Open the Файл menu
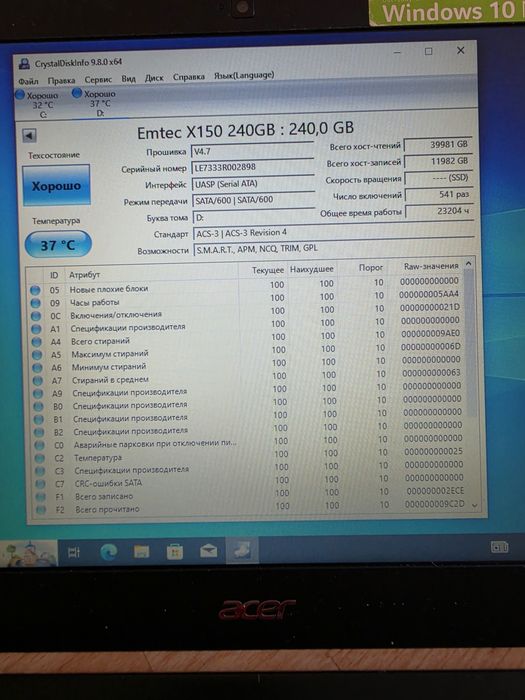 tap(28, 81)
